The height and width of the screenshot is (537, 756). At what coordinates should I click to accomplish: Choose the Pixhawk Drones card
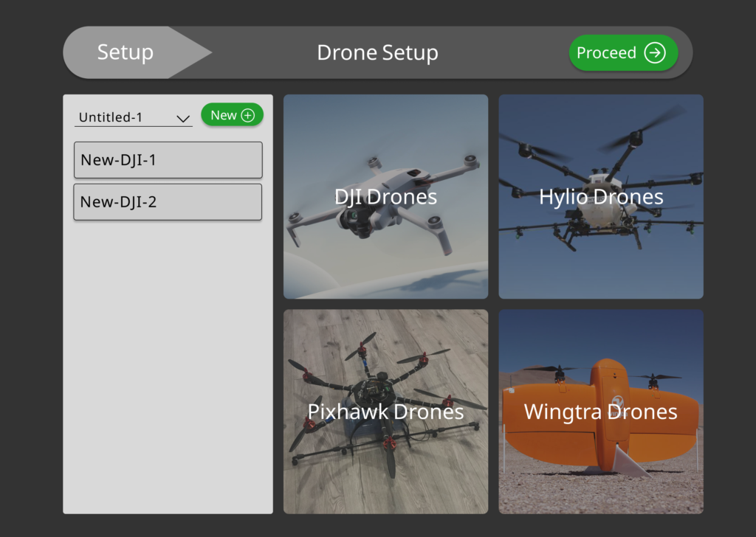(x=385, y=412)
